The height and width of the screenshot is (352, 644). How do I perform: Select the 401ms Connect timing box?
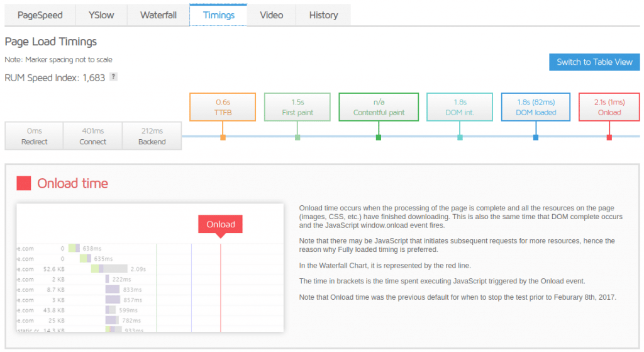tap(93, 136)
